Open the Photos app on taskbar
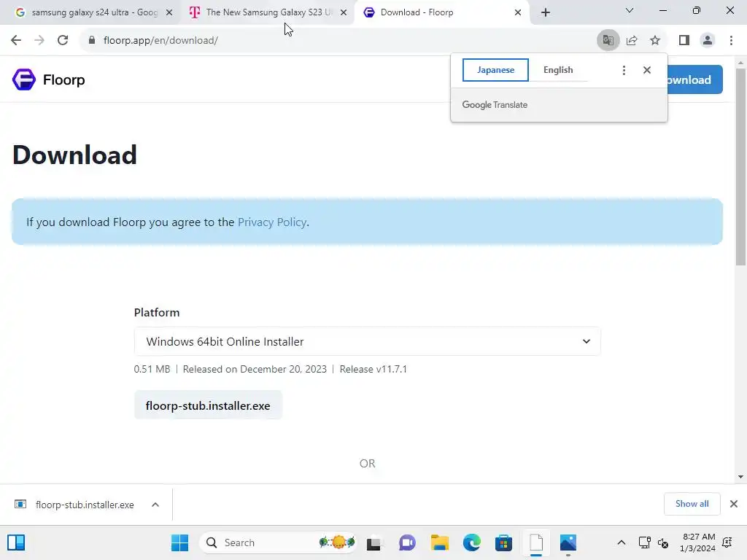The width and height of the screenshot is (747, 560). tap(568, 542)
